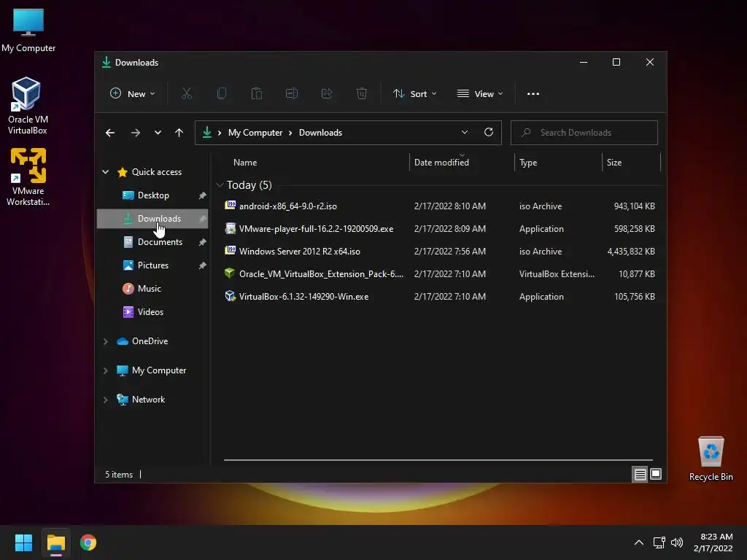The width and height of the screenshot is (747, 560).
Task: Select Downloads in navigation pane
Action: click(x=152, y=219)
